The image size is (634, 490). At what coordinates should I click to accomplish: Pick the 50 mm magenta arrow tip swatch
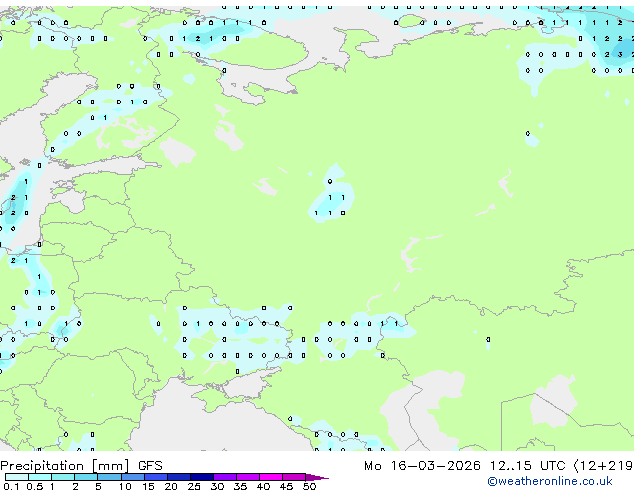point(320,477)
